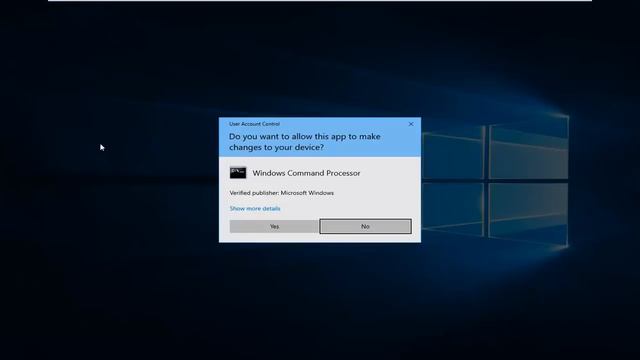Click the Windows Command Processor icon

[238, 173]
